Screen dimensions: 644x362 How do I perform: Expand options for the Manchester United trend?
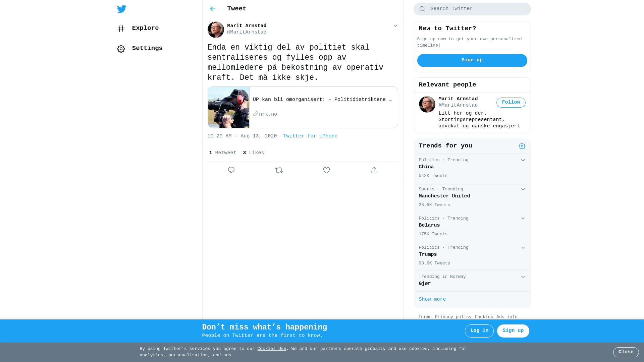(523, 189)
